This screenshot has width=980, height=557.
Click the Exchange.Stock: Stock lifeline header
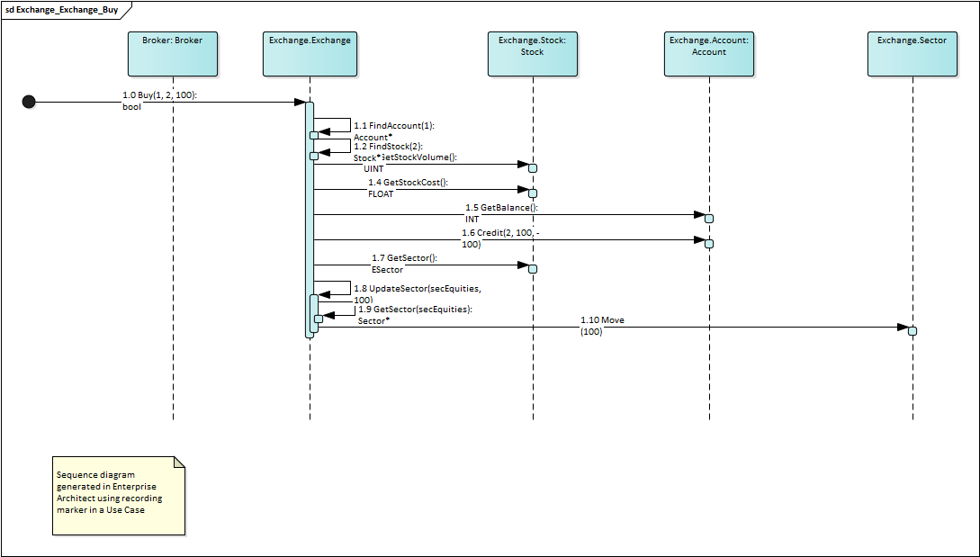click(x=533, y=54)
